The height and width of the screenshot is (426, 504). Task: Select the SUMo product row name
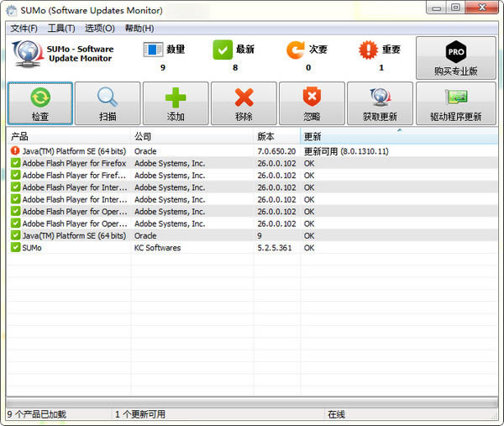point(32,248)
